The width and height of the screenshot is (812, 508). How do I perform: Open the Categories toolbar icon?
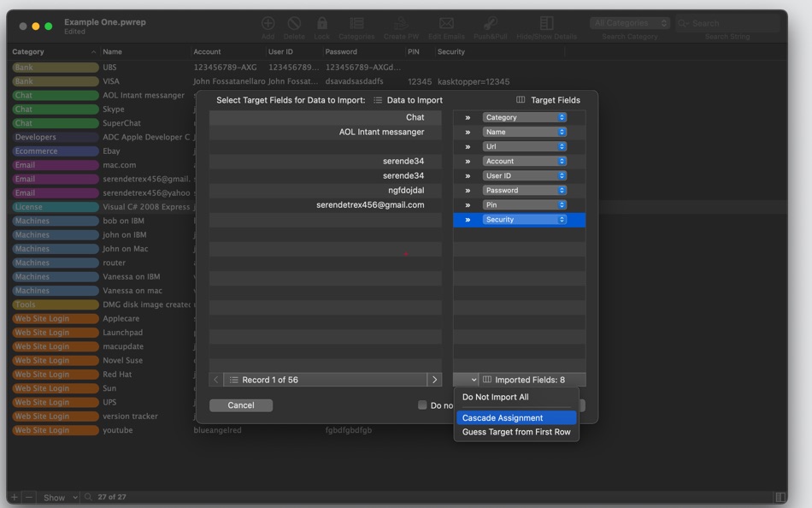tap(356, 23)
